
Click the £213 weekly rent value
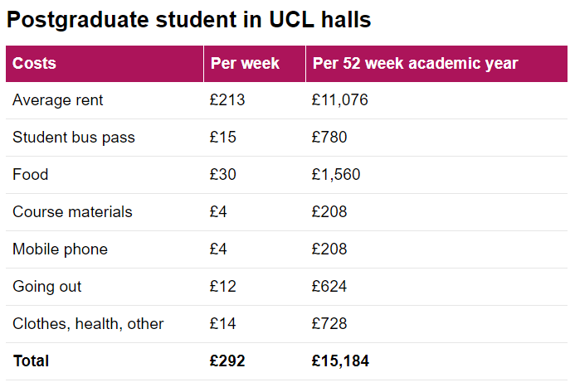click(227, 100)
